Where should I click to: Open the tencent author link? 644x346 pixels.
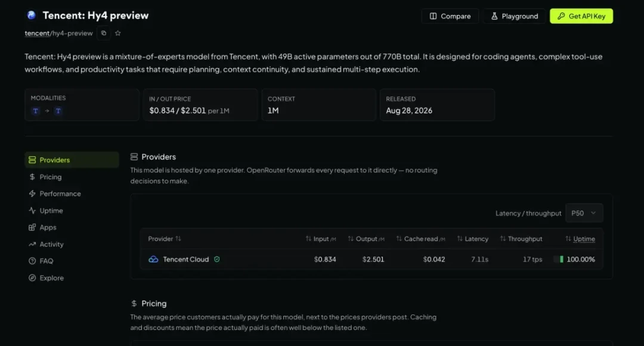[x=37, y=33]
